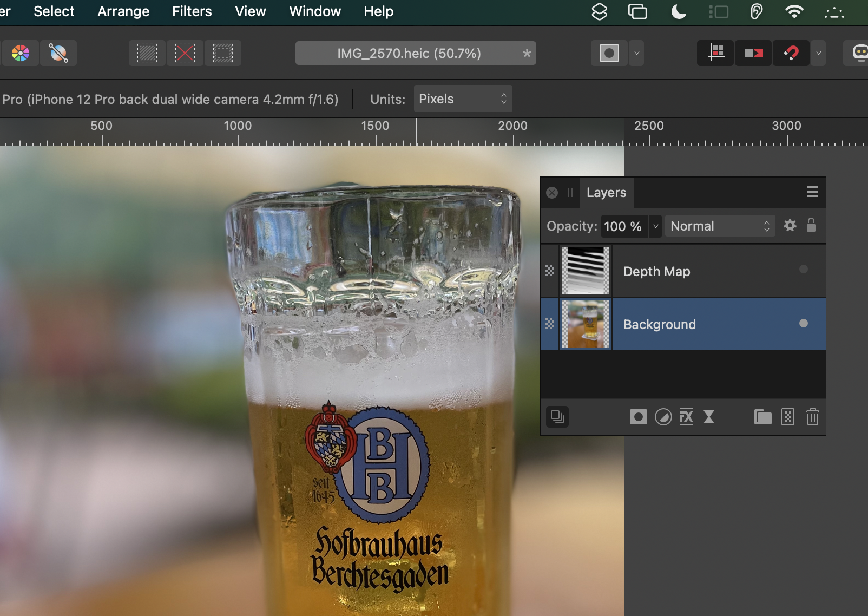The height and width of the screenshot is (616, 868).
Task: Open the Window menu
Action: (x=315, y=11)
